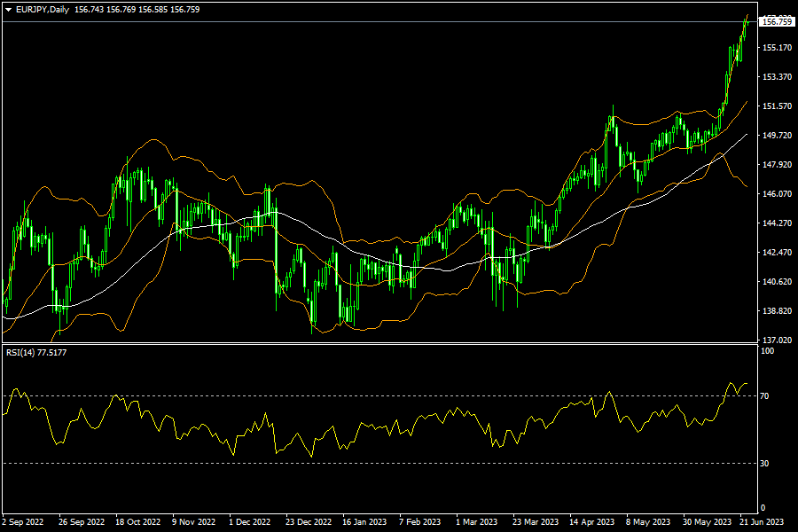
Task: Click the triangle arrow beside EURJPY,Daily
Action: (x=8, y=10)
